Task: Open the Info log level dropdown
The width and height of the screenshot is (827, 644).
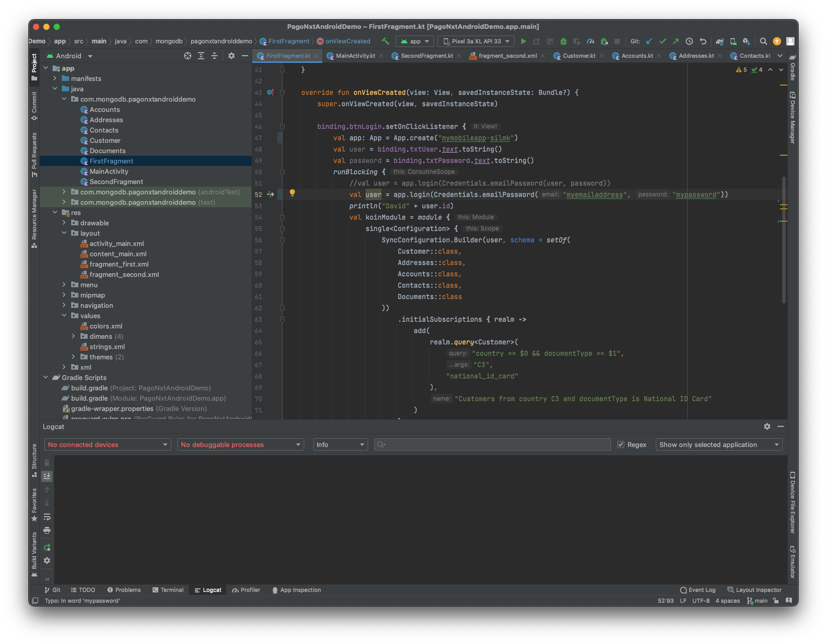Action: coord(340,444)
